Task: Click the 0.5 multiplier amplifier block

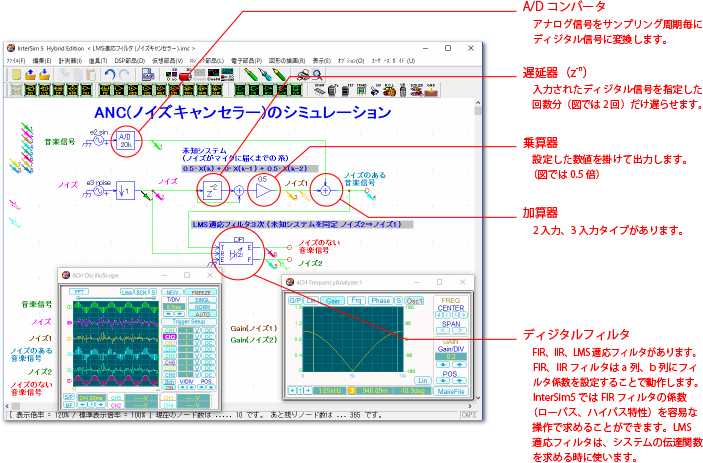Action: (x=264, y=190)
